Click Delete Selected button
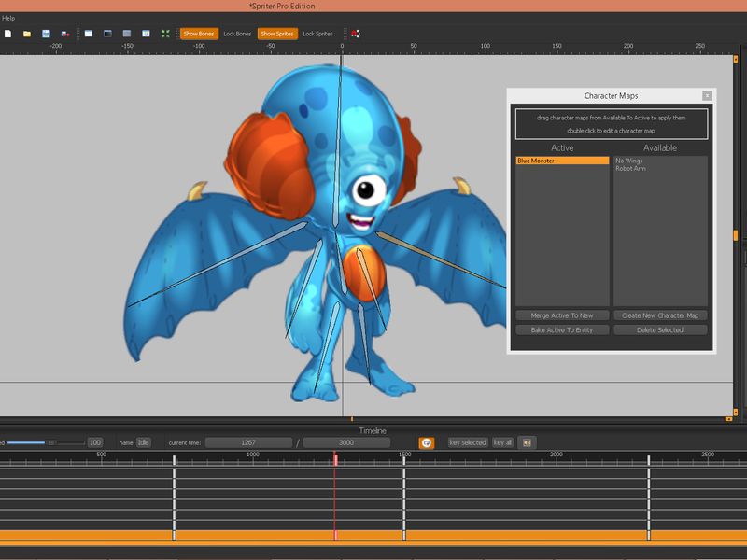This screenshot has height=560, width=747. [660, 330]
